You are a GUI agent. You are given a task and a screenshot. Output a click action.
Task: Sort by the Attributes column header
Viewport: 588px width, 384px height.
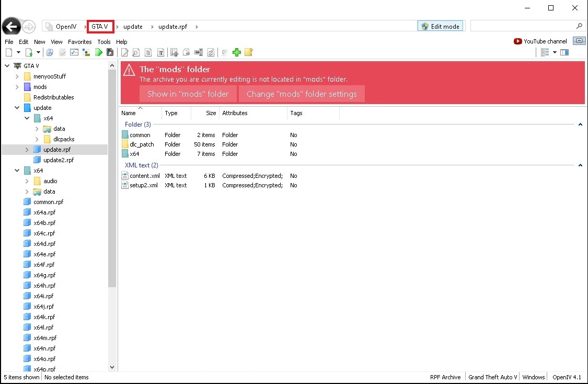click(253, 113)
